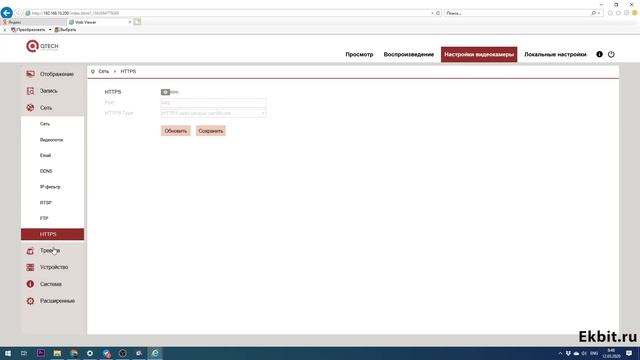
Task: Open Task View on the taskbar
Action: [24, 353]
